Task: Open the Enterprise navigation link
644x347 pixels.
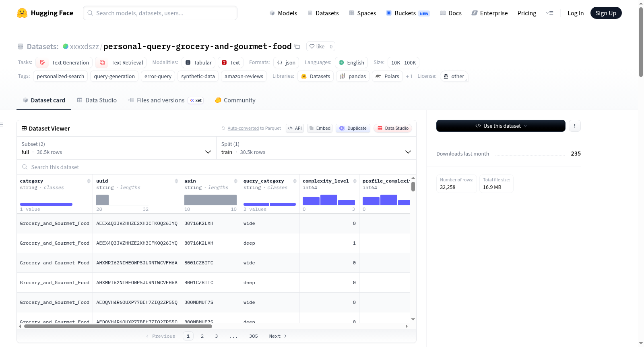Action: point(490,13)
